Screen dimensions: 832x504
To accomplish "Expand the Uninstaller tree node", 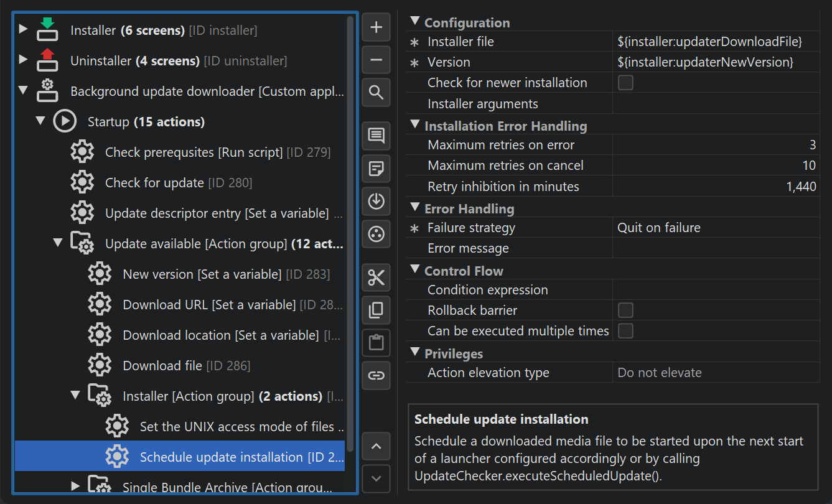I will [x=23, y=60].
